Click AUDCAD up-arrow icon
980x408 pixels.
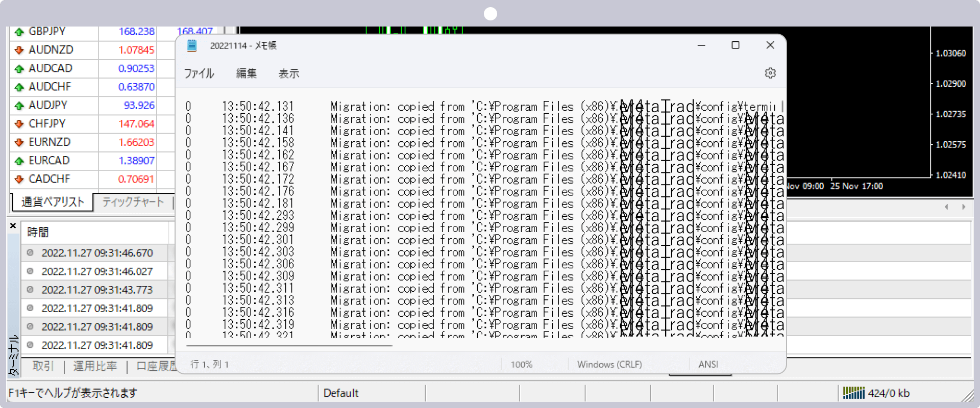[19, 68]
